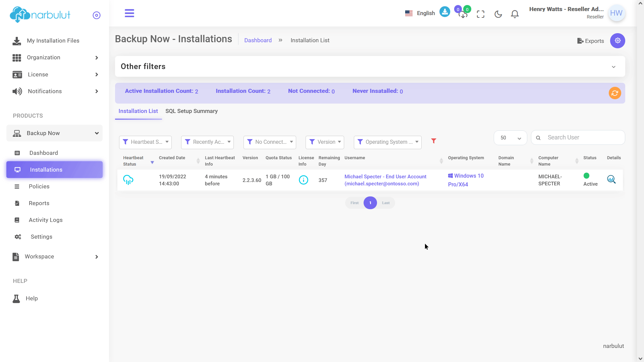Open the Heartbeat Status filter dropdown
The height and width of the screenshot is (362, 644).
point(145,142)
